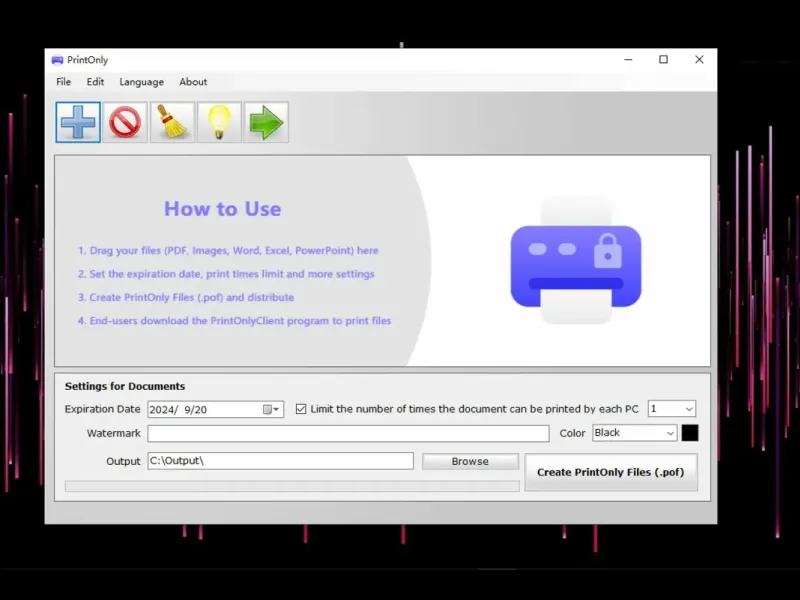Viewport: 800px width, 600px height.
Task: Open the Edit menu
Action: [x=95, y=82]
